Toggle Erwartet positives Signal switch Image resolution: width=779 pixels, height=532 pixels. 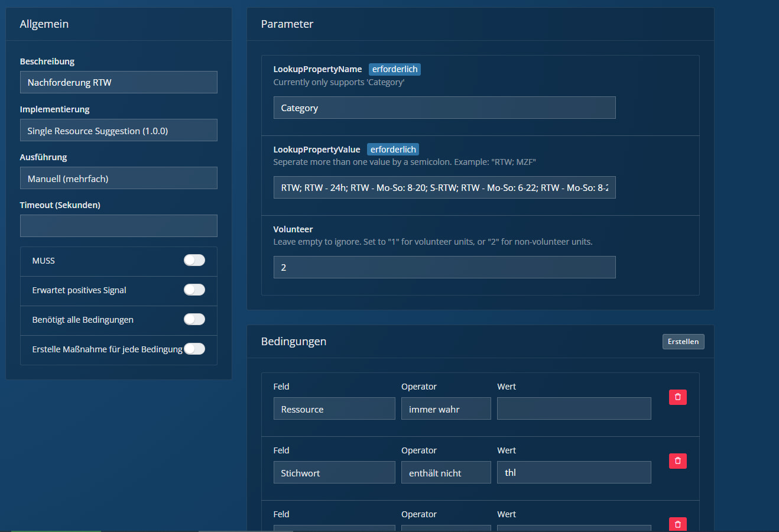click(x=194, y=290)
